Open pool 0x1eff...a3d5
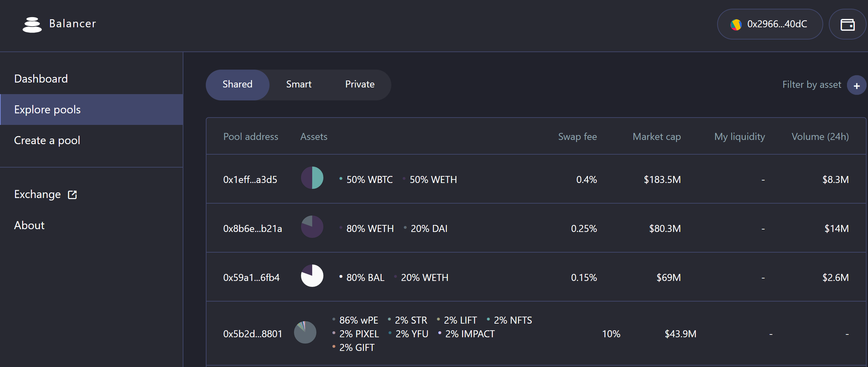 tap(250, 179)
